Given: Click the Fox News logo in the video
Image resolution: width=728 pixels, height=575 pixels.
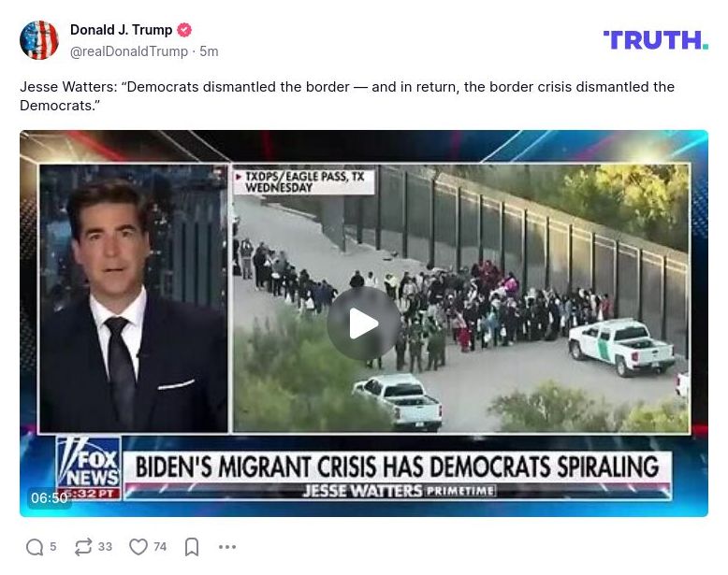Looking at the screenshot, I should pyautogui.click(x=89, y=467).
